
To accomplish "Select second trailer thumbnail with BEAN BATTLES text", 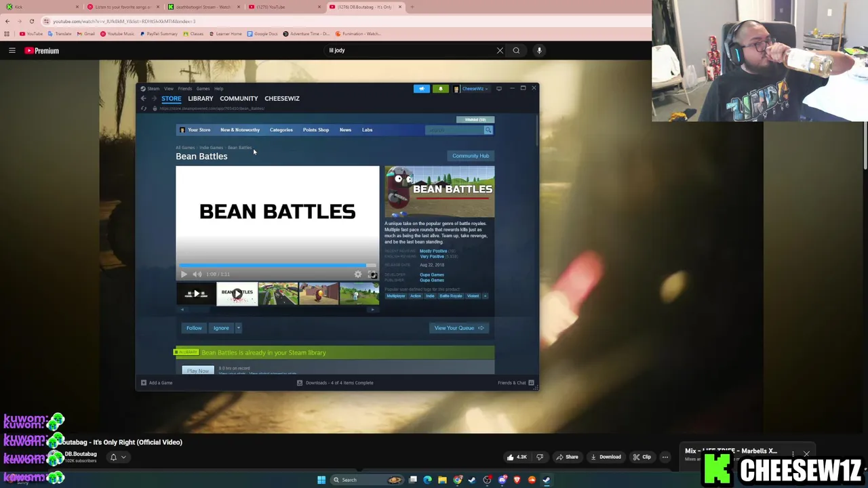I will pyautogui.click(x=237, y=294).
